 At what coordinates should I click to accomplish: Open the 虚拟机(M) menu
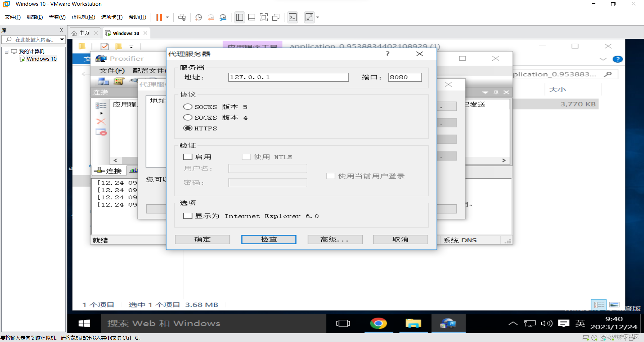tap(84, 17)
